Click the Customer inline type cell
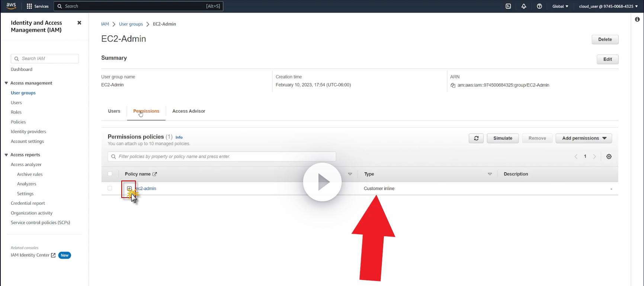 click(x=379, y=188)
